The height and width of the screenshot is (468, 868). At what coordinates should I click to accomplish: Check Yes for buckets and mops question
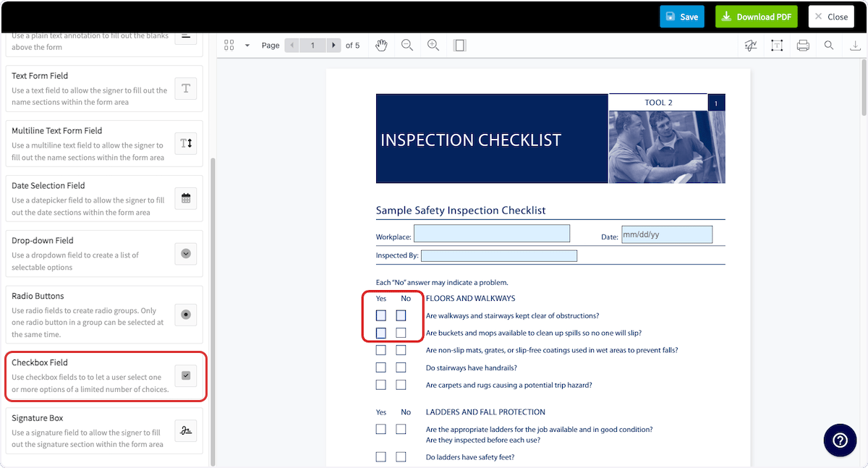380,333
